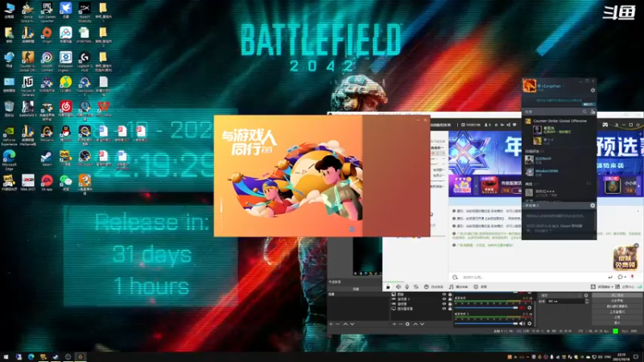
Task: Collapse the 在线好友 section in Steam
Action: (x=534, y=151)
